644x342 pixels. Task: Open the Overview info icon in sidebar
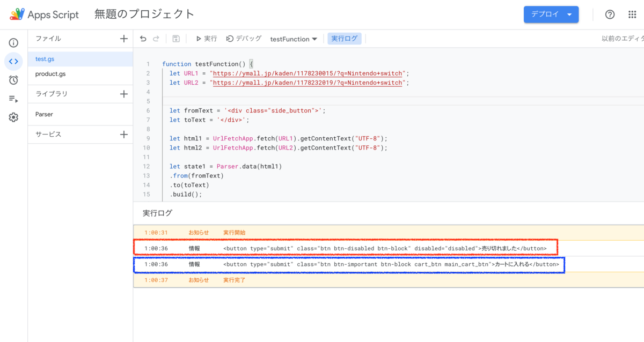[13, 43]
